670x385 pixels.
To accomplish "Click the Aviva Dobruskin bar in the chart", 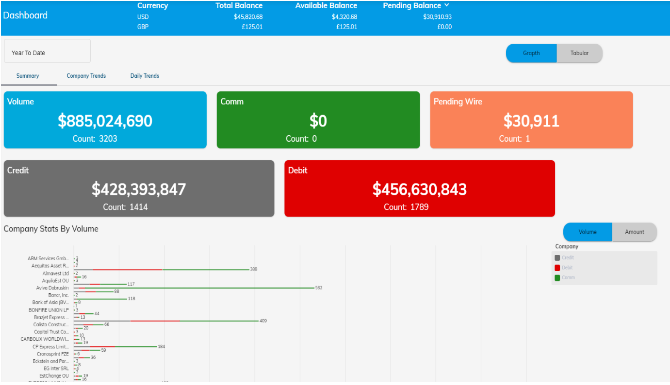I will 194,288.
